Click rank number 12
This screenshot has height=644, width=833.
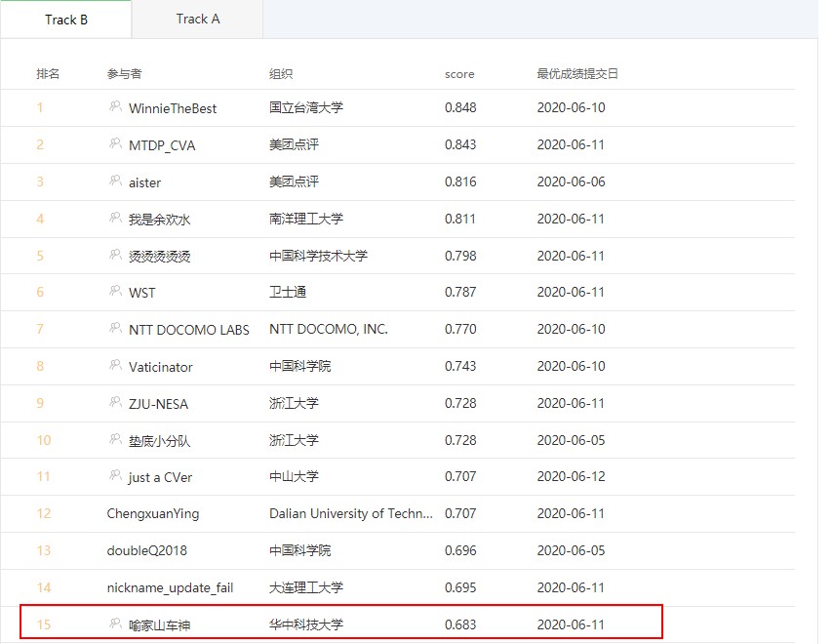click(x=44, y=514)
